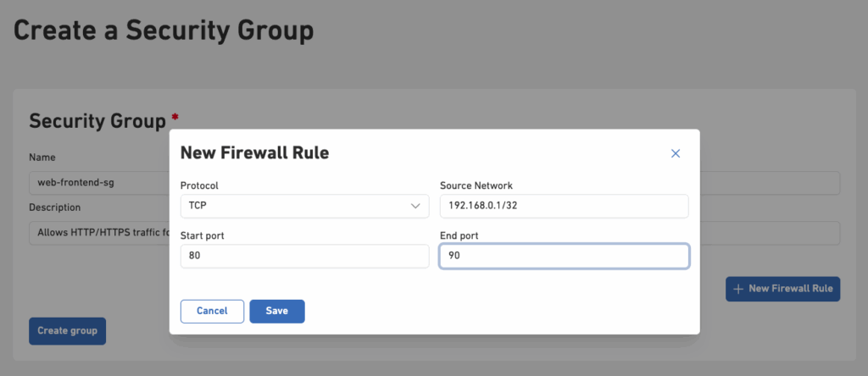This screenshot has height=376, width=868.
Task: Click the plus icon on New Firewall Rule
Action: pos(738,289)
